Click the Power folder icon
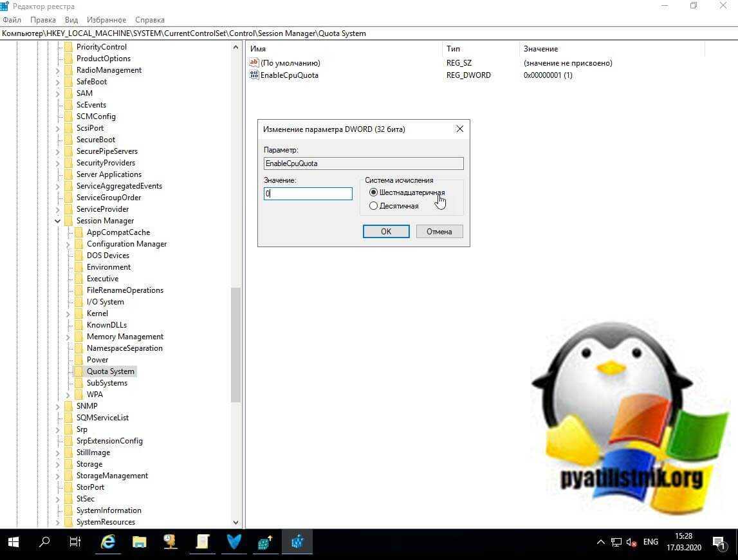This screenshot has height=560, width=738. pos(78,359)
